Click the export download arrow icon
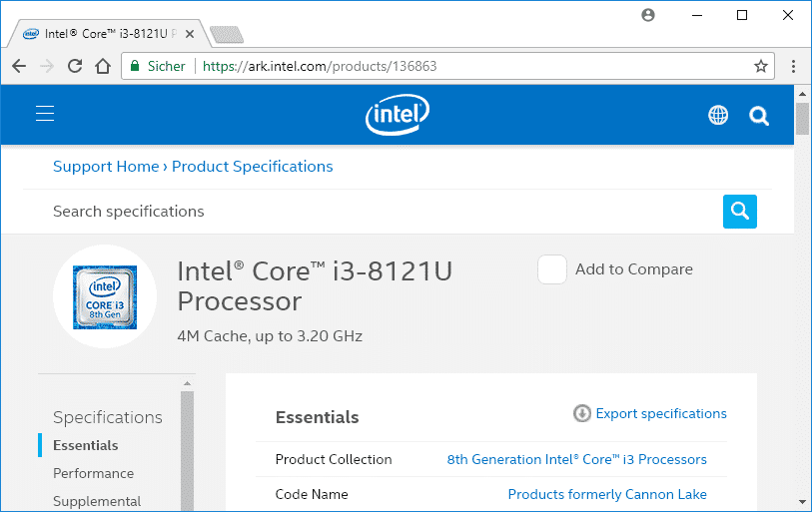This screenshot has height=512, width=812. 582,413
